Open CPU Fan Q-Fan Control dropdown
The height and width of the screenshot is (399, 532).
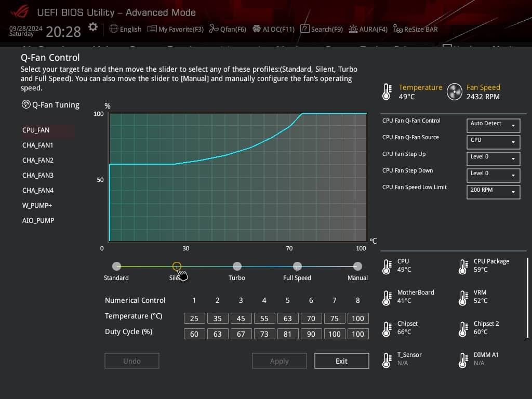pos(493,125)
